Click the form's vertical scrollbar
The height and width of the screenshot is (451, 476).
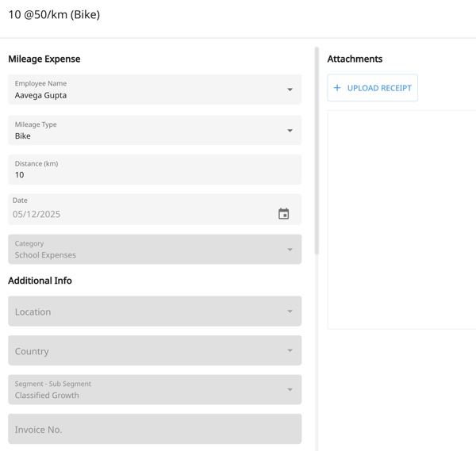click(317, 151)
